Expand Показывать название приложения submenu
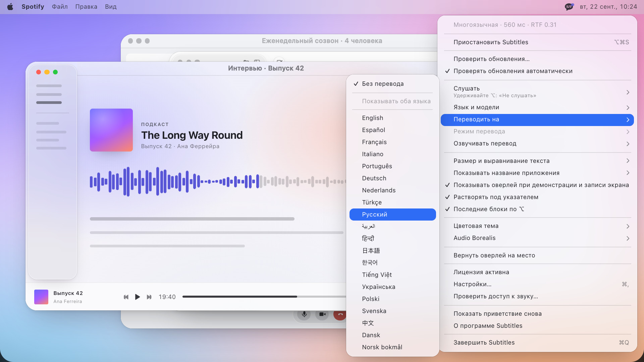 tap(537, 173)
